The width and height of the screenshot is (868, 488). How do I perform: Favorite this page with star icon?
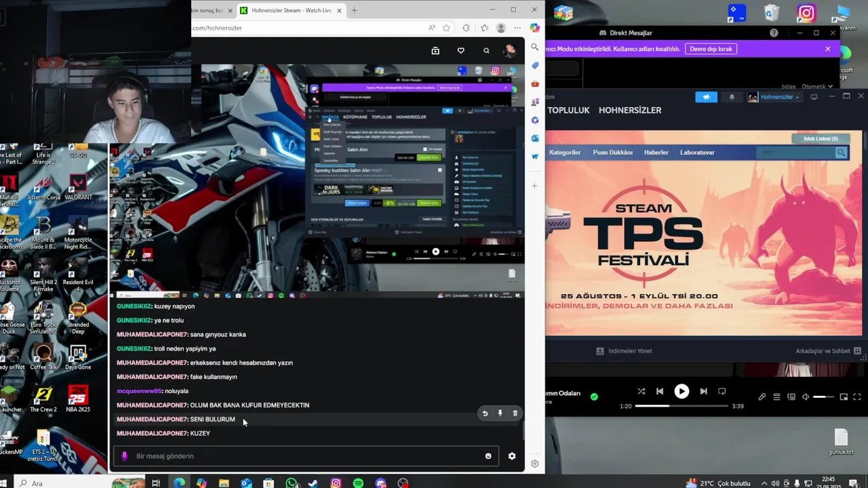(x=446, y=28)
